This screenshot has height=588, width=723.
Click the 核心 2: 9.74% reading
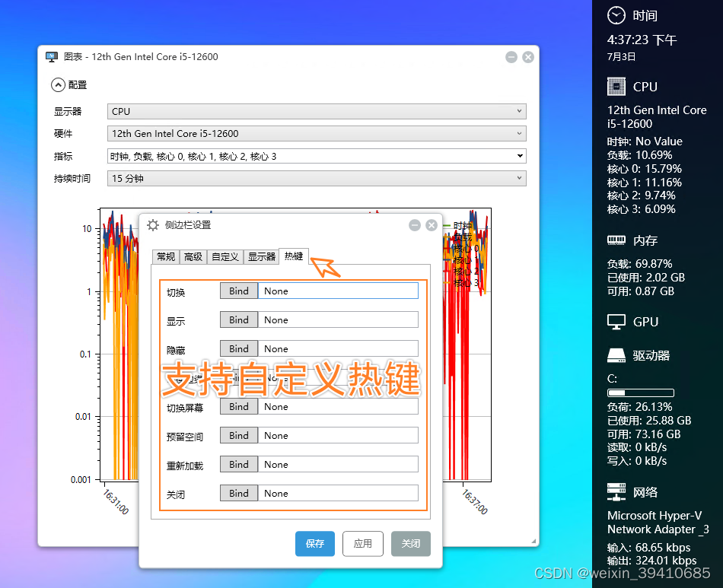point(641,195)
